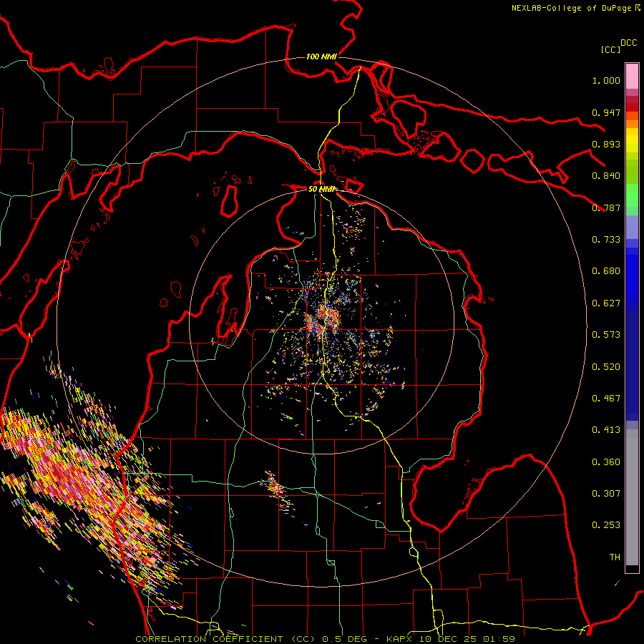Screen dimensions: 644x644
Task: Click the 0.840 scale value
Action: (606, 176)
